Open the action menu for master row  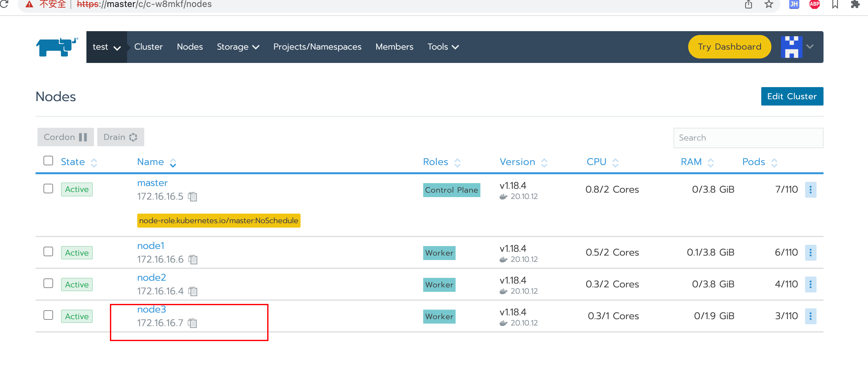point(810,189)
